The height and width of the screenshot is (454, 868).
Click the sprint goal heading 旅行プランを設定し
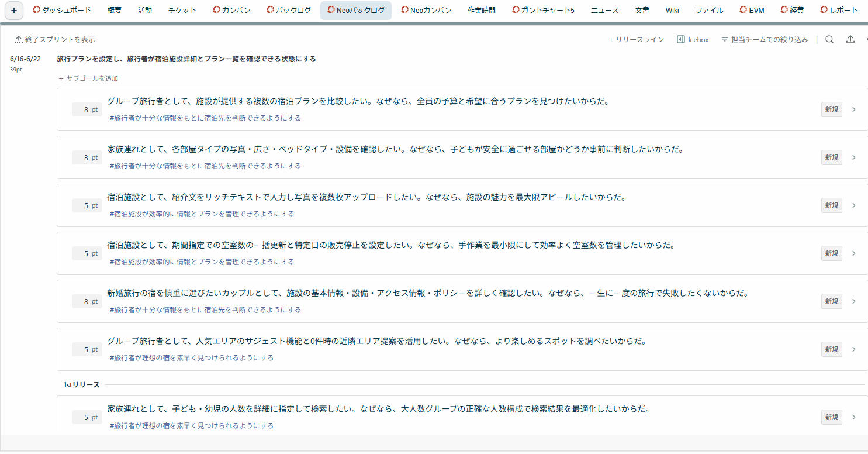coord(186,59)
